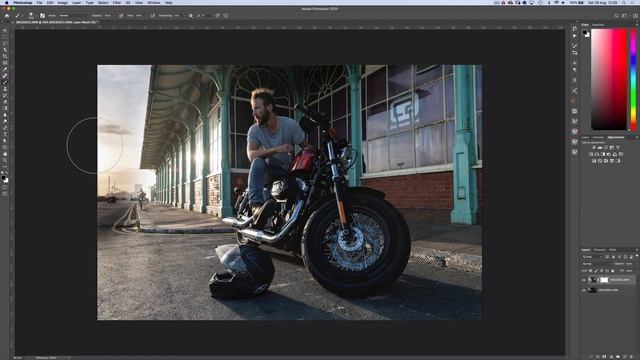This screenshot has height=360, width=640.
Task: Toggle lock image pixels brush icon
Action: coord(596,271)
